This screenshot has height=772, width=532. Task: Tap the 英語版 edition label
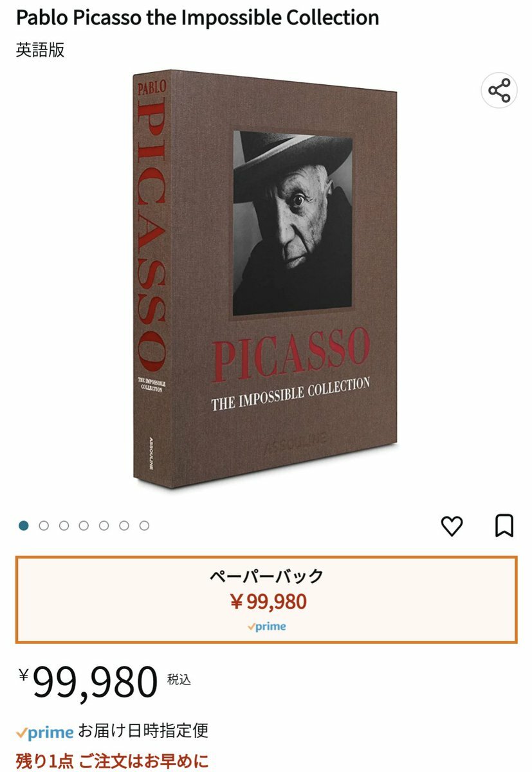(x=40, y=50)
